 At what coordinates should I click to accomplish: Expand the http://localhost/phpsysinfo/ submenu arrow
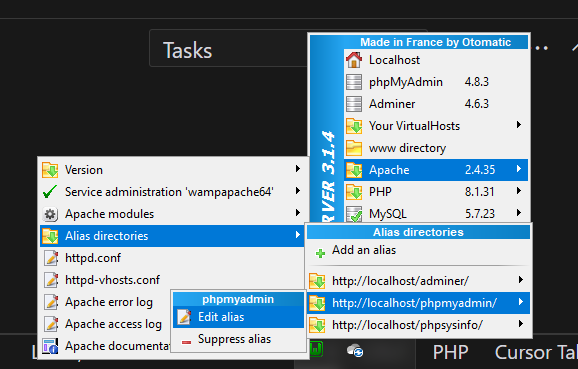[x=520, y=324]
